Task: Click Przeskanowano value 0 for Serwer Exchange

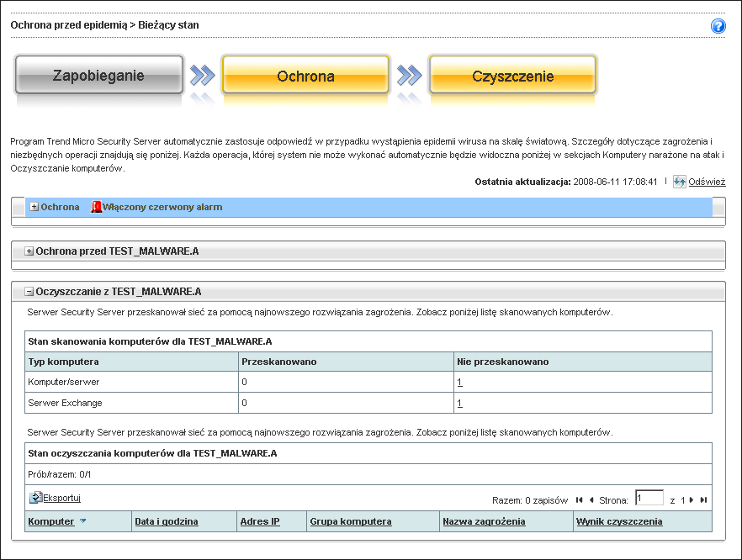Action: click(244, 403)
